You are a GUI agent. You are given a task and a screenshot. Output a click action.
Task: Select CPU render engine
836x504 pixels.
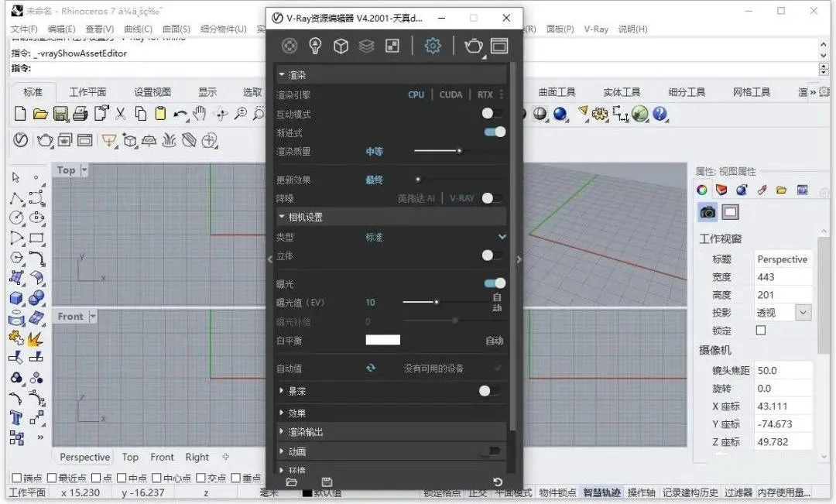[x=416, y=94]
